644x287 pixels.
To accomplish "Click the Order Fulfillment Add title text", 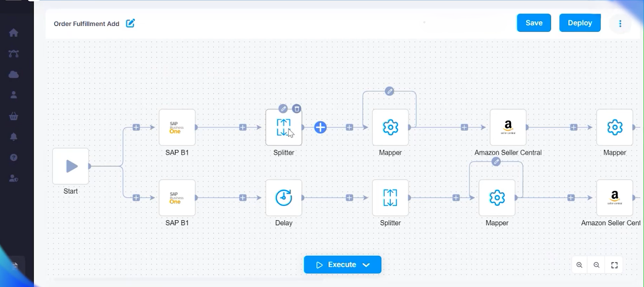I will [x=86, y=24].
